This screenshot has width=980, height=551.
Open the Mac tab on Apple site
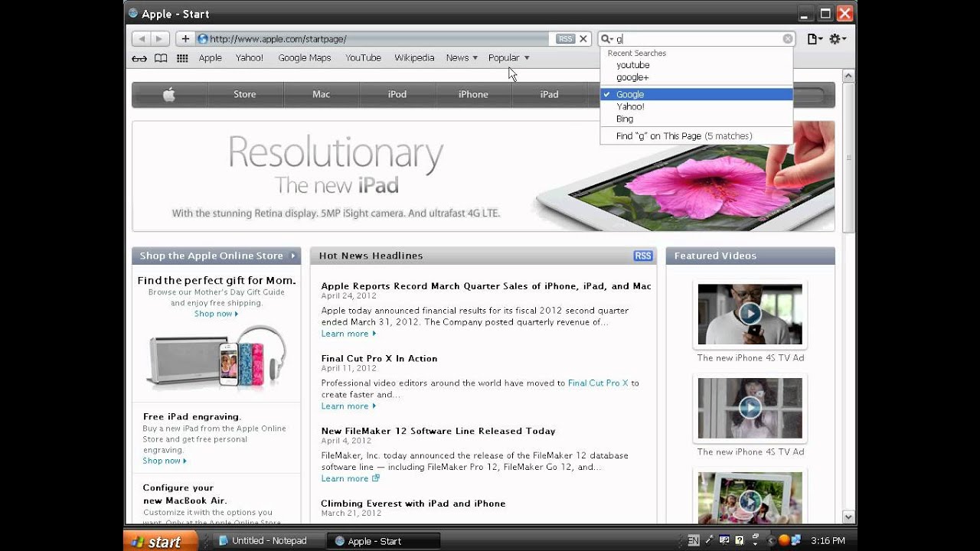pyautogui.click(x=322, y=94)
